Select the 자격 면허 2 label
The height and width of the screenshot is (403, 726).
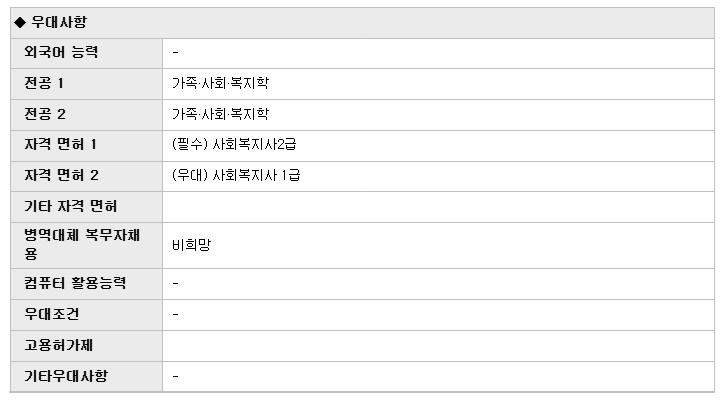pos(62,176)
